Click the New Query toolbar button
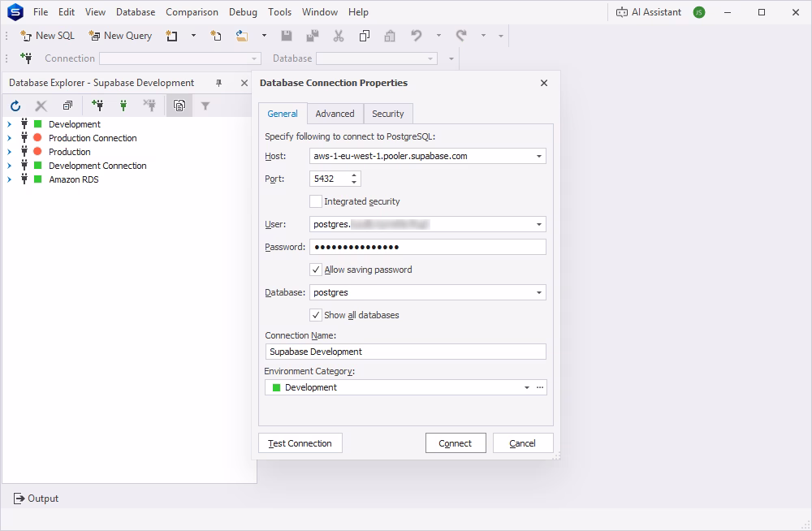Image resolution: width=812 pixels, height=531 pixels. click(x=120, y=36)
